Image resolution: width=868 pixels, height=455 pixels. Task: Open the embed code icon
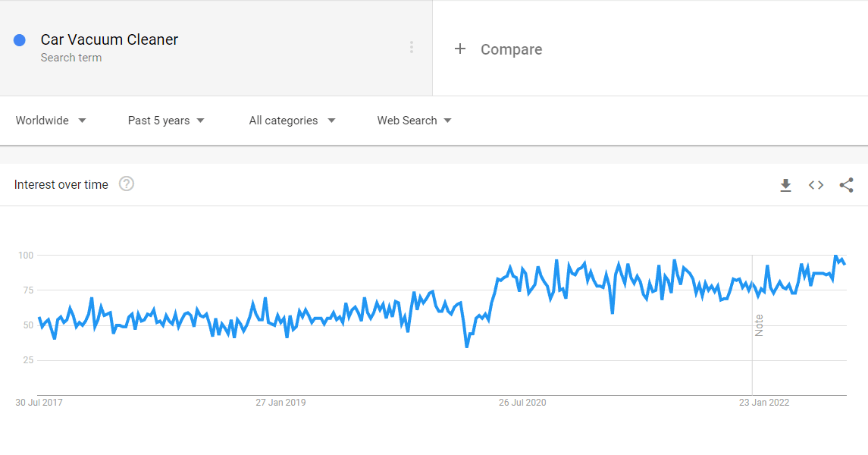816,185
